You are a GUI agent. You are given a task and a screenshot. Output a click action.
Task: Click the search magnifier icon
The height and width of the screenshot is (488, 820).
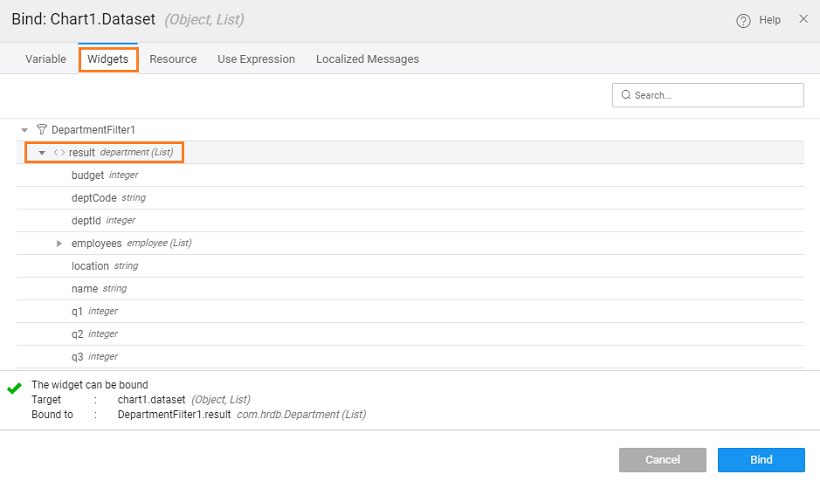click(x=626, y=95)
